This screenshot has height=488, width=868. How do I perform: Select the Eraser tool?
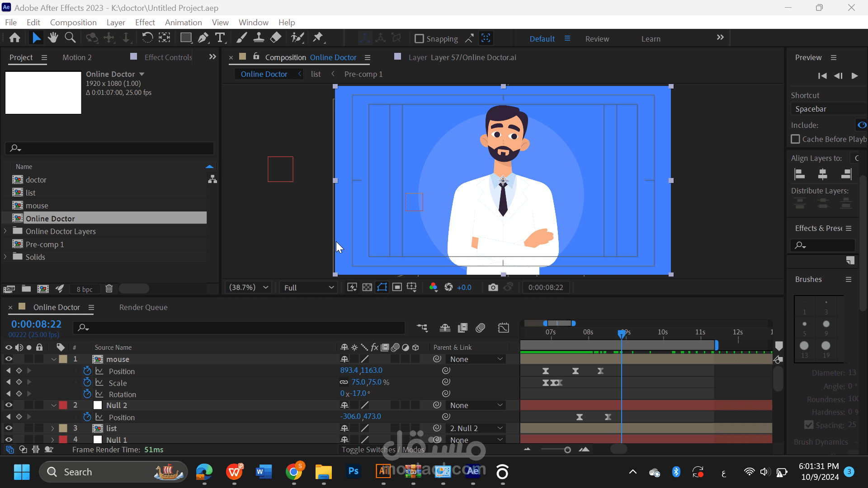coord(276,38)
